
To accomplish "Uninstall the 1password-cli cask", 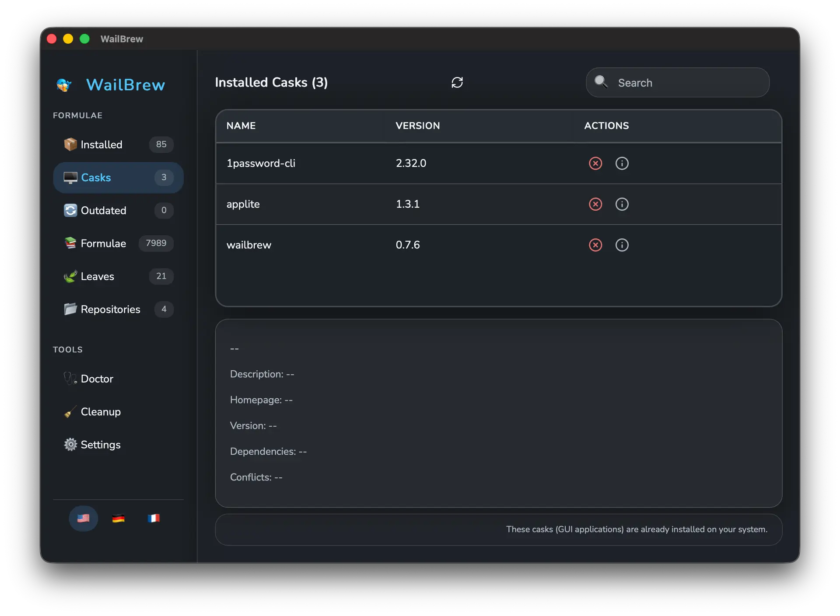I will [x=595, y=163].
